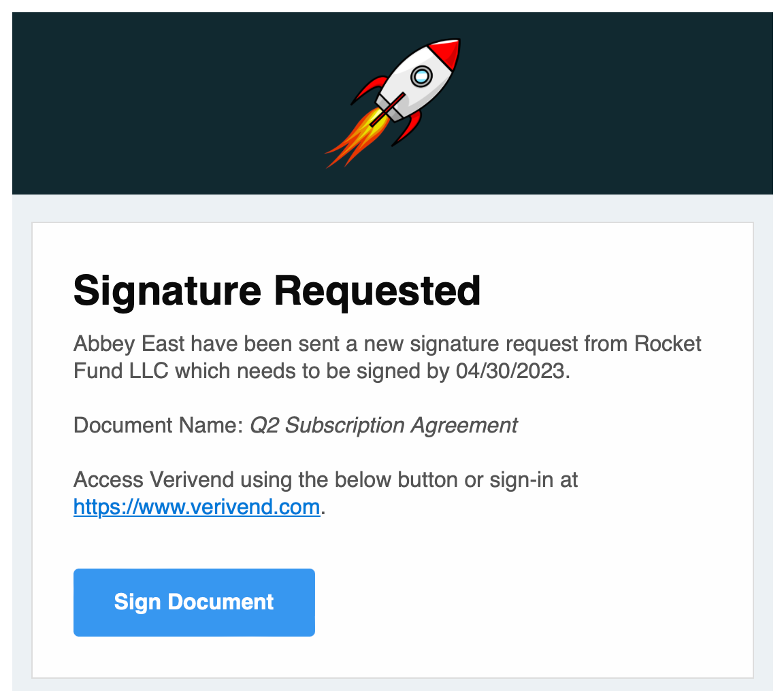
Task: Click the Signature Requested heading
Action: coord(276,290)
